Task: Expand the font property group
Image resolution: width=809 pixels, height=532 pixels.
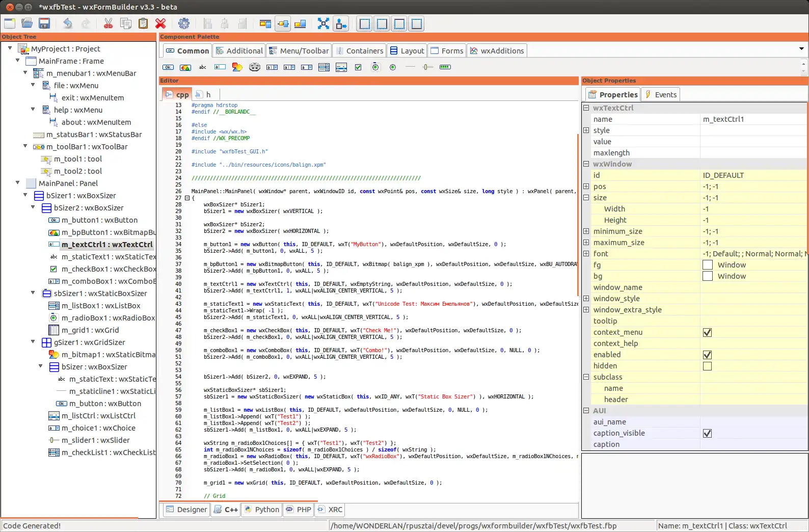Action: (586, 254)
